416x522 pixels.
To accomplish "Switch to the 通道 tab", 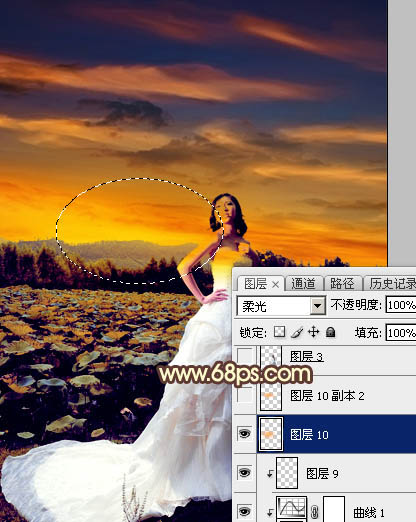I will (x=303, y=284).
